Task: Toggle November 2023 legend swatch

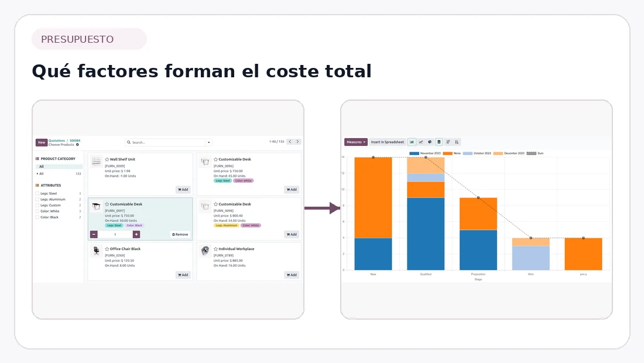Action: coord(415,153)
